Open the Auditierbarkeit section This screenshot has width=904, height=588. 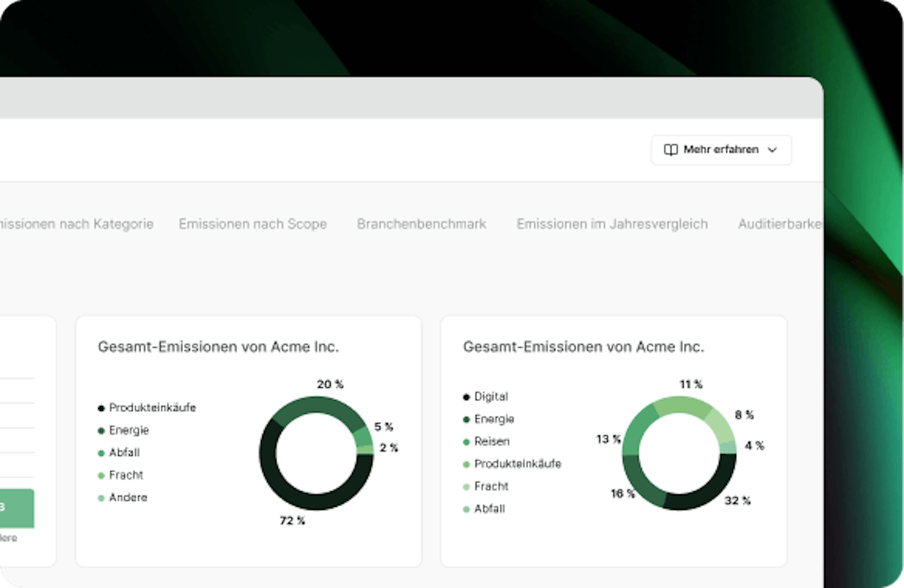[781, 224]
